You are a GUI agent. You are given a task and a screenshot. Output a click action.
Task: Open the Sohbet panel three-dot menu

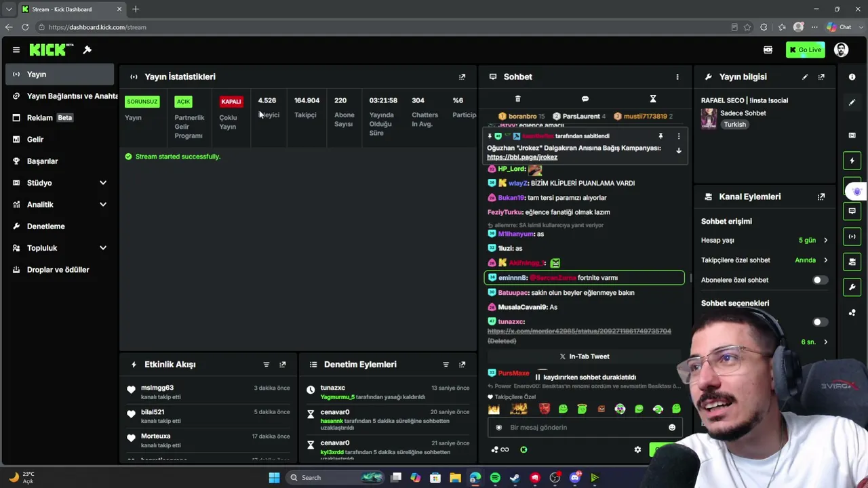click(x=677, y=77)
